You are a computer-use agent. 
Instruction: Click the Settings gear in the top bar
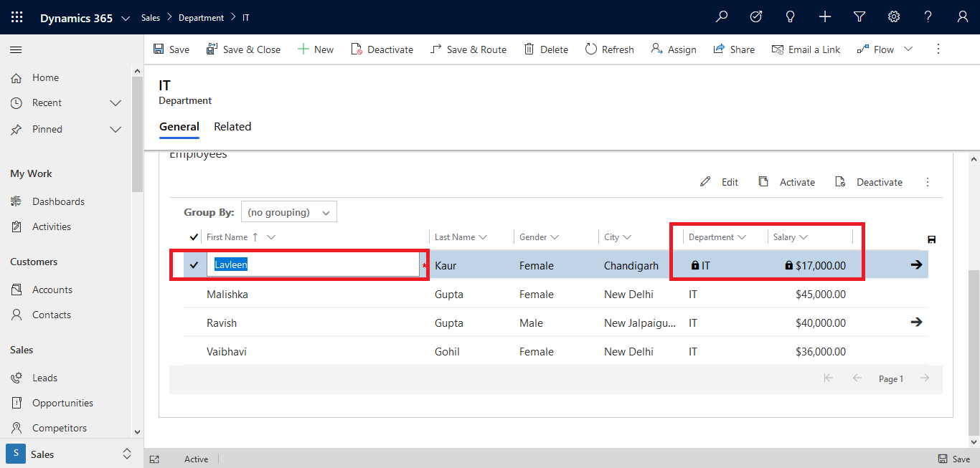click(x=893, y=16)
